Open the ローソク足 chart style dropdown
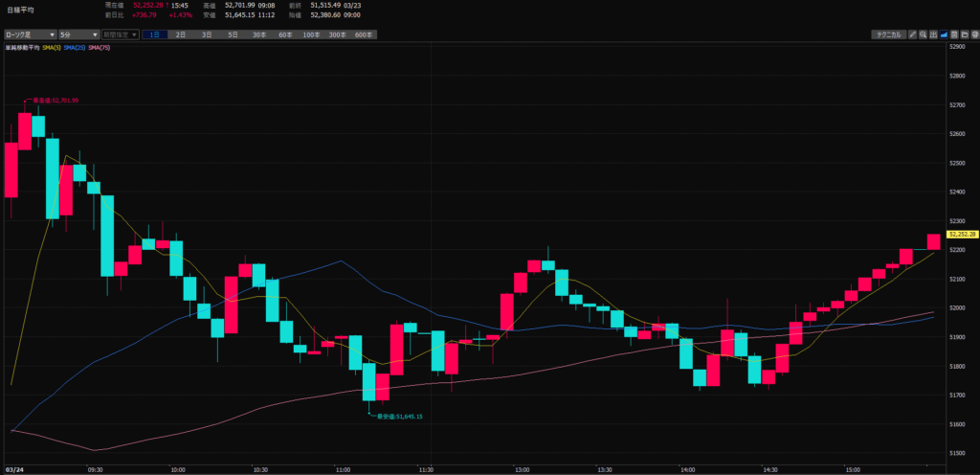The width and height of the screenshot is (980, 475). (x=29, y=34)
